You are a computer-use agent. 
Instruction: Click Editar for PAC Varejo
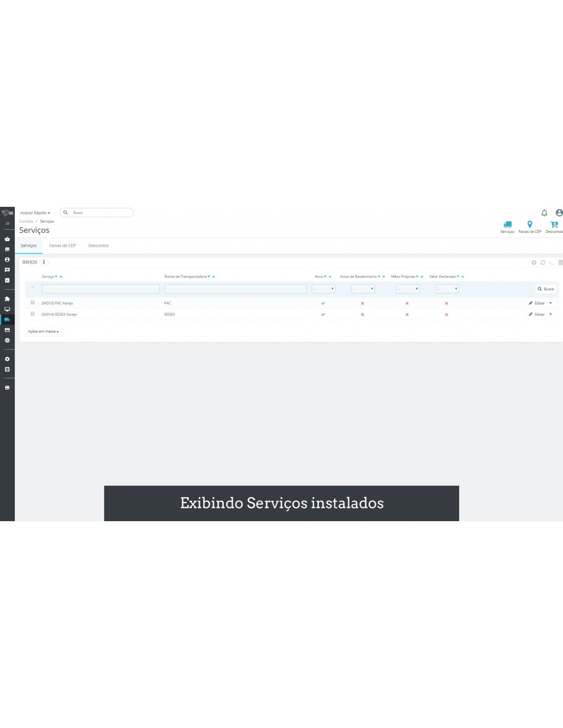pyautogui.click(x=537, y=304)
